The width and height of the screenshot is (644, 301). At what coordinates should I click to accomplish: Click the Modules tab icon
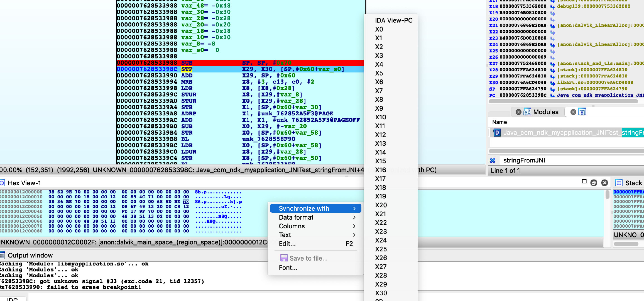(527, 112)
